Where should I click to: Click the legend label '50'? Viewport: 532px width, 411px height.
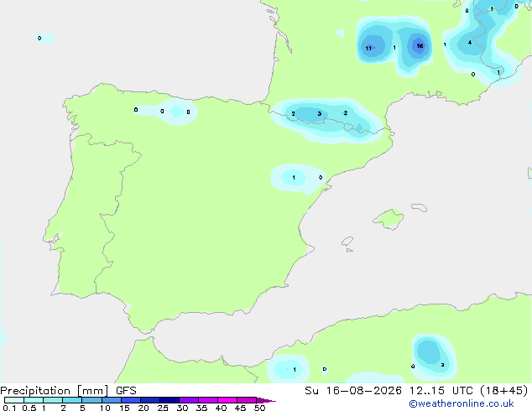coord(259,408)
